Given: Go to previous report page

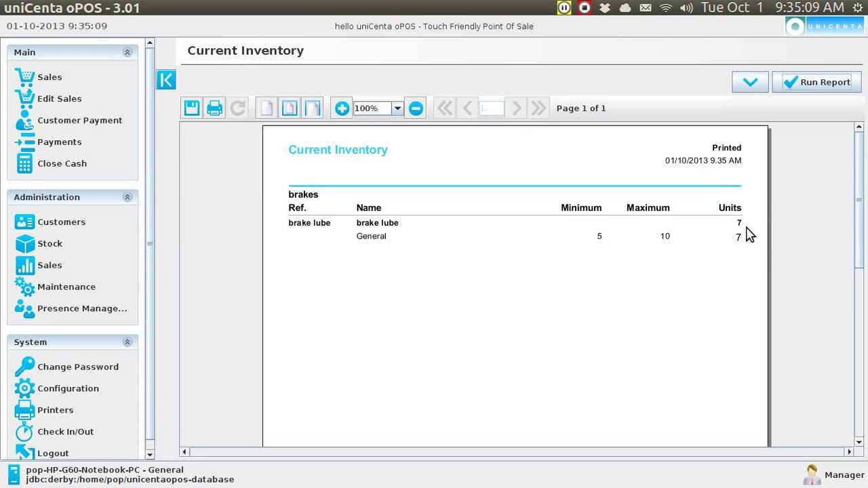Looking at the screenshot, I should click(467, 108).
